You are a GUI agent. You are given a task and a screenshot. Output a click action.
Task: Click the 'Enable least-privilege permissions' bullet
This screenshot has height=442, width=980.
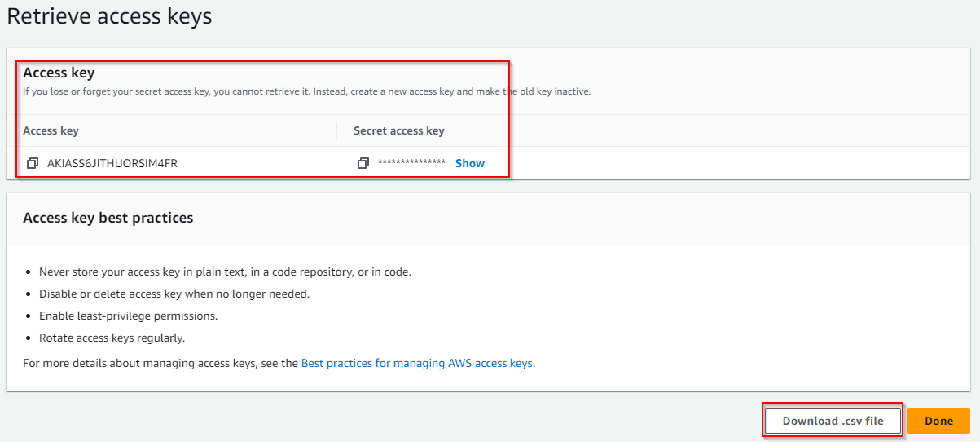click(x=128, y=316)
